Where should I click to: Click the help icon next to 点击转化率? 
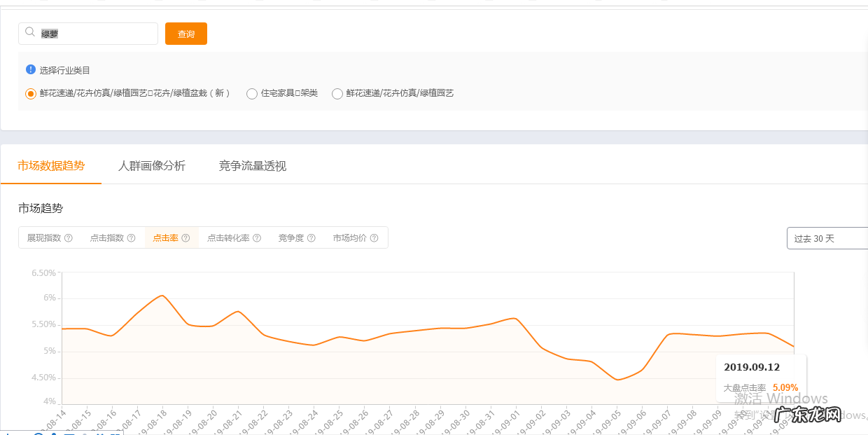[x=256, y=238]
